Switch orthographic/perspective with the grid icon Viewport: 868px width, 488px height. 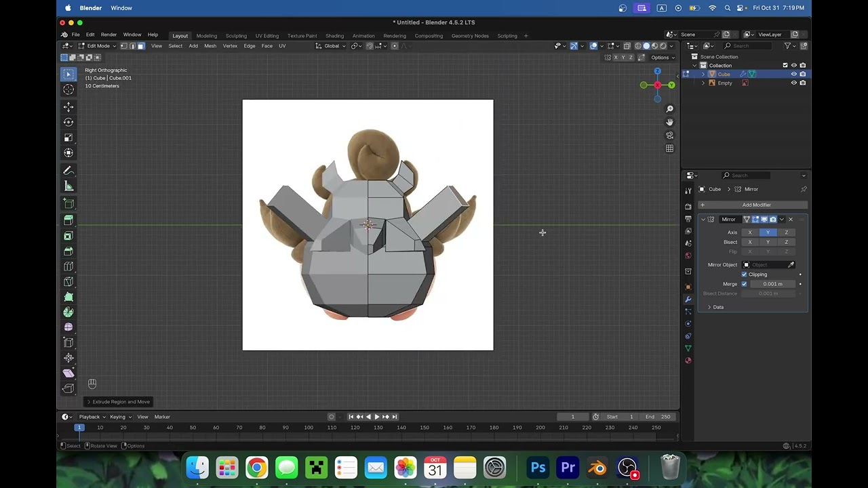point(669,148)
